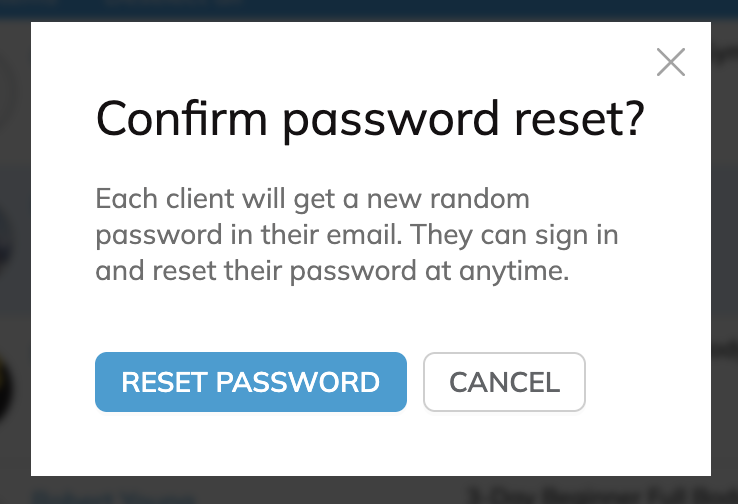Viewport: 738px width, 504px height.
Task: Click the white space right of the CANCEL button
Action: [x=647, y=382]
